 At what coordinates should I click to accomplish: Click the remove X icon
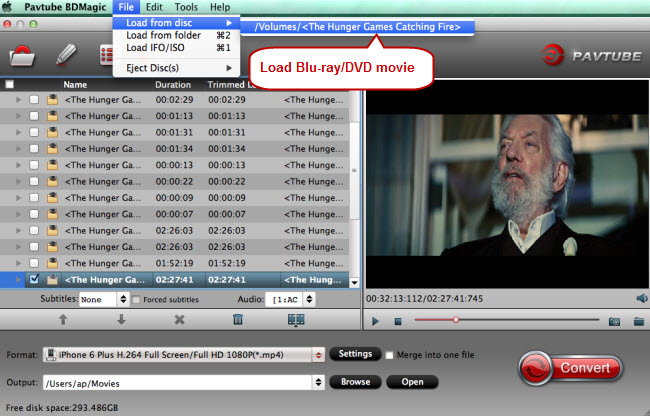point(179,319)
